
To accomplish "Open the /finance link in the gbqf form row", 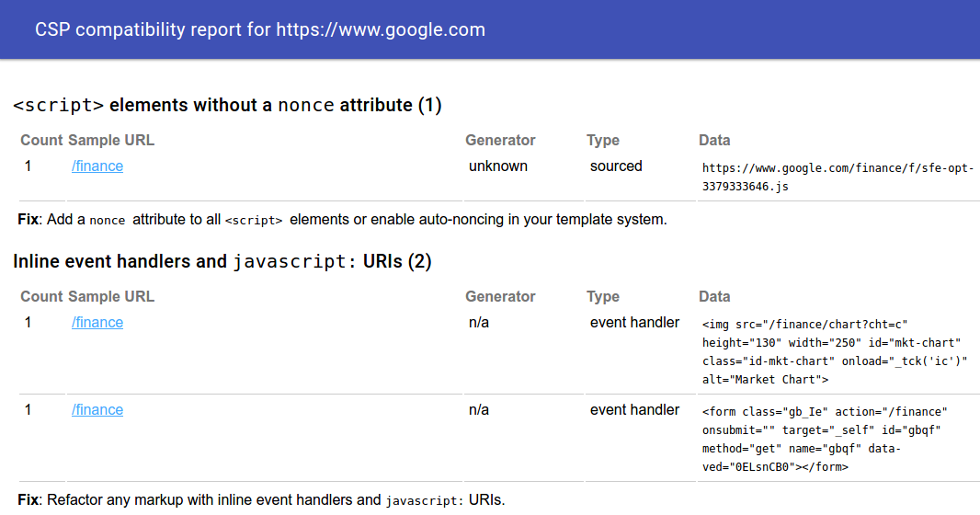I will pos(97,410).
